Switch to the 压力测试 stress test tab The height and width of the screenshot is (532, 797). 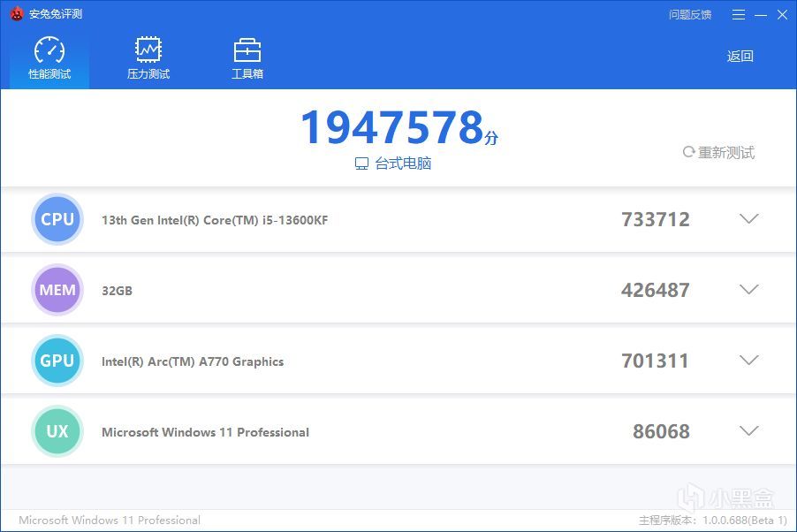click(148, 58)
